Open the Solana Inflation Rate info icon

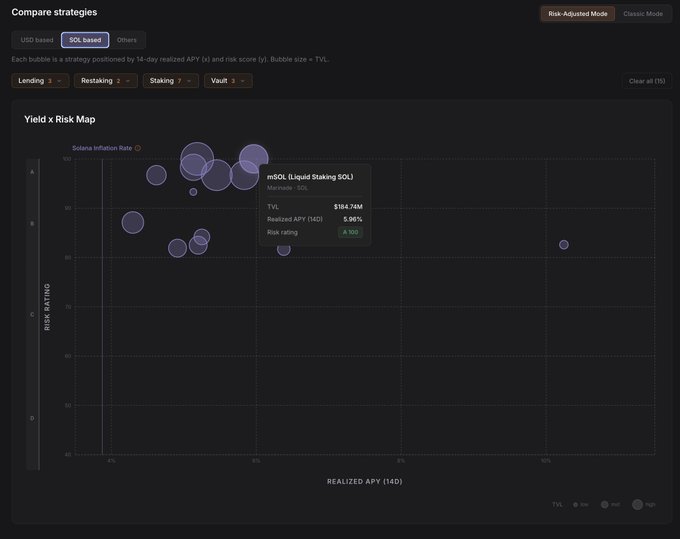click(x=137, y=148)
